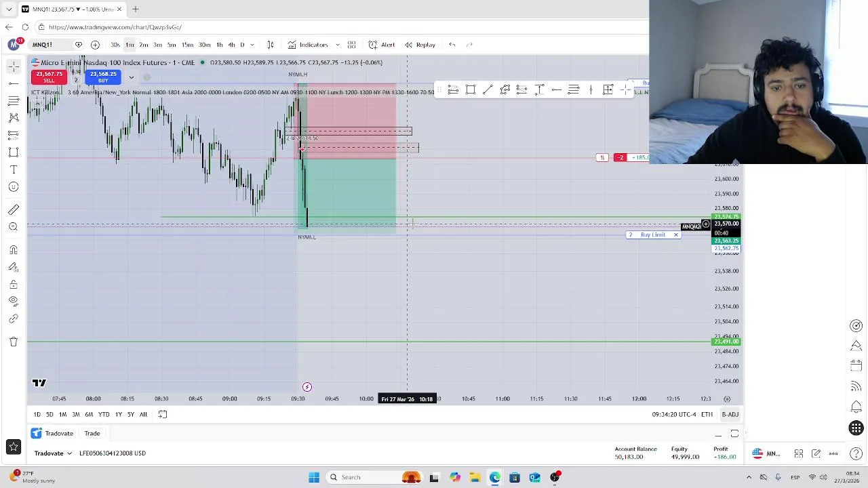This screenshot has height=488, width=868.
Task: Open the Fib retracement tools in left sidebar
Action: [x=14, y=101]
